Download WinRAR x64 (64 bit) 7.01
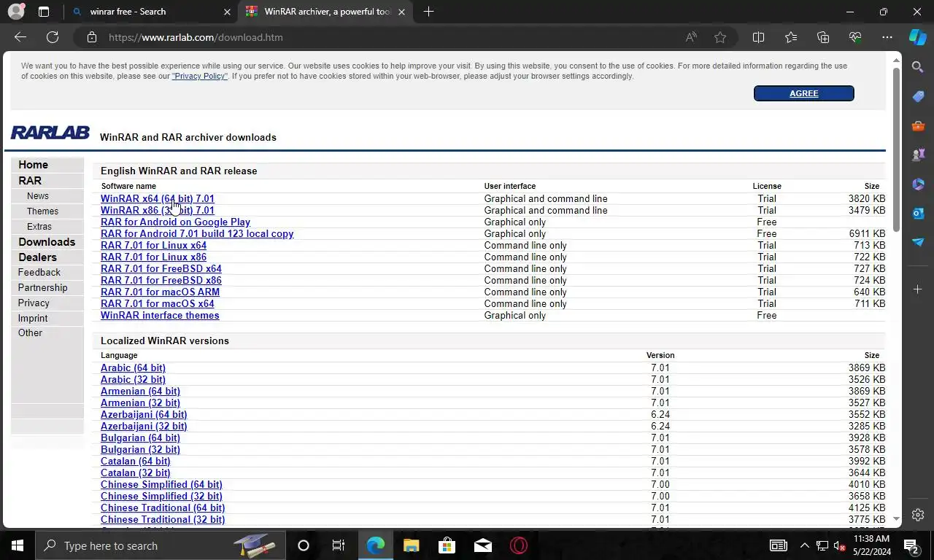This screenshot has height=560, width=934. click(x=158, y=198)
